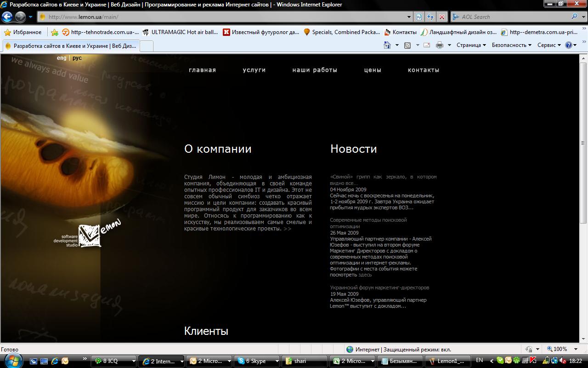Screen dimensions: 588x368
Task: Stop page loading with the red X icon
Action: pyautogui.click(x=441, y=17)
